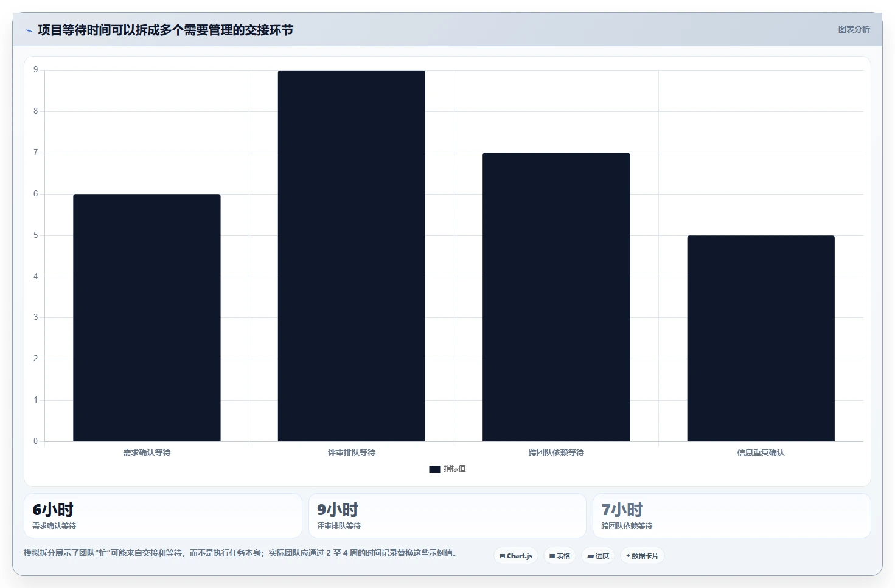Click the square icon in 表格 chip
The height and width of the screenshot is (588, 895).
[x=552, y=556]
